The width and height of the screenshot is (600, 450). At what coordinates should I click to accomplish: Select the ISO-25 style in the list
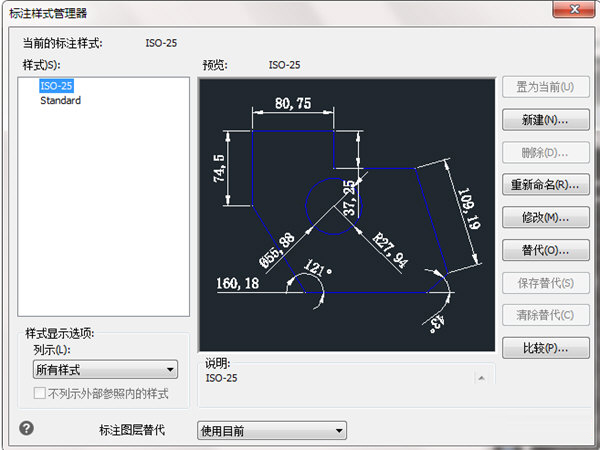(57, 86)
